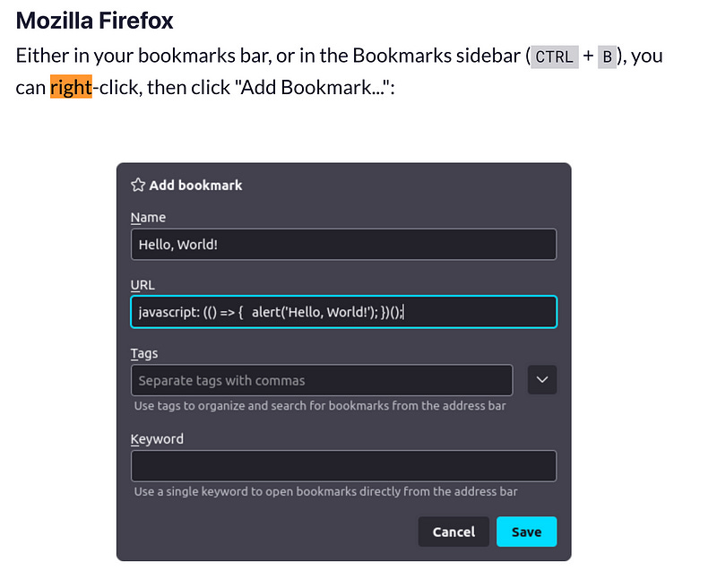The height and width of the screenshot is (588, 717).
Task: Click the Cancel button
Action: click(454, 532)
